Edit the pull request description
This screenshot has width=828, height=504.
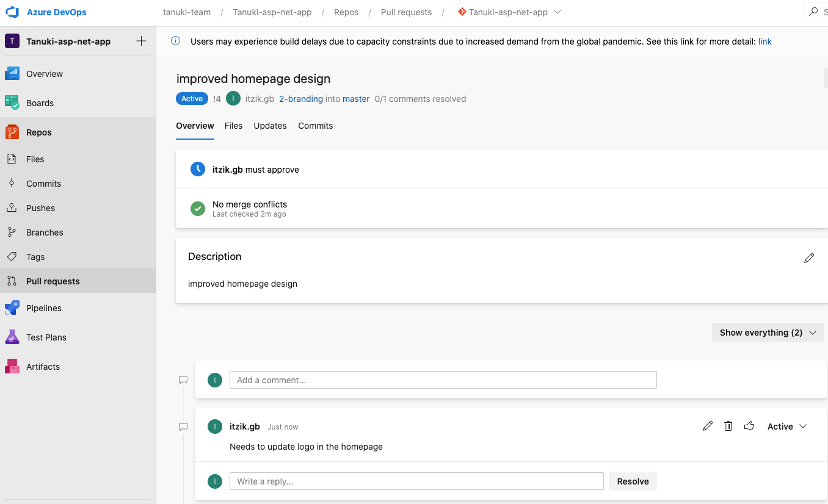pyautogui.click(x=809, y=257)
